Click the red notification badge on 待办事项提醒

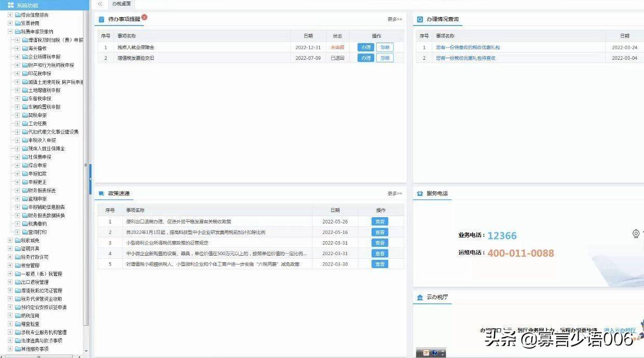[x=144, y=17]
